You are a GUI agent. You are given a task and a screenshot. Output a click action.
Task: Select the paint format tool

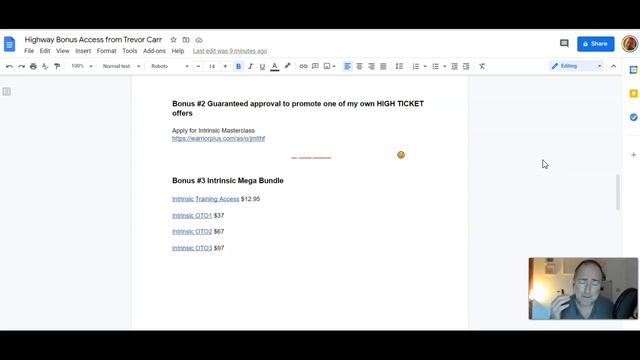57,66
